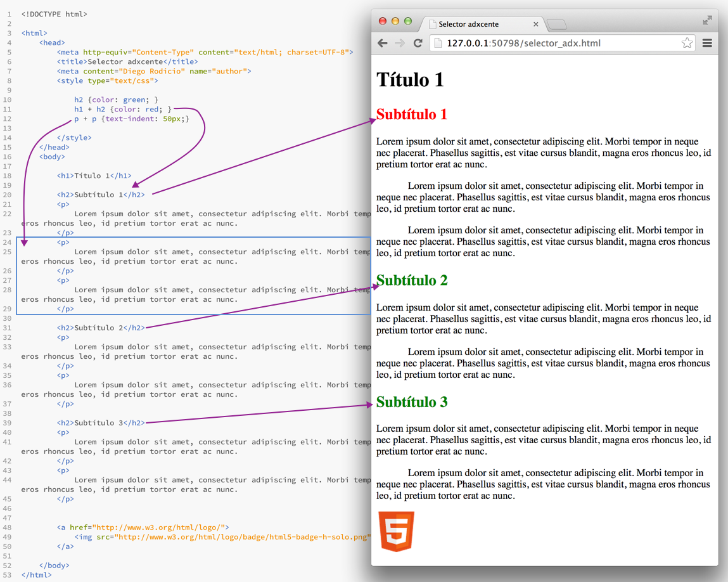This screenshot has height=582, width=728.
Task: Reload the selector_adx.html page
Action: (x=418, y=43)
